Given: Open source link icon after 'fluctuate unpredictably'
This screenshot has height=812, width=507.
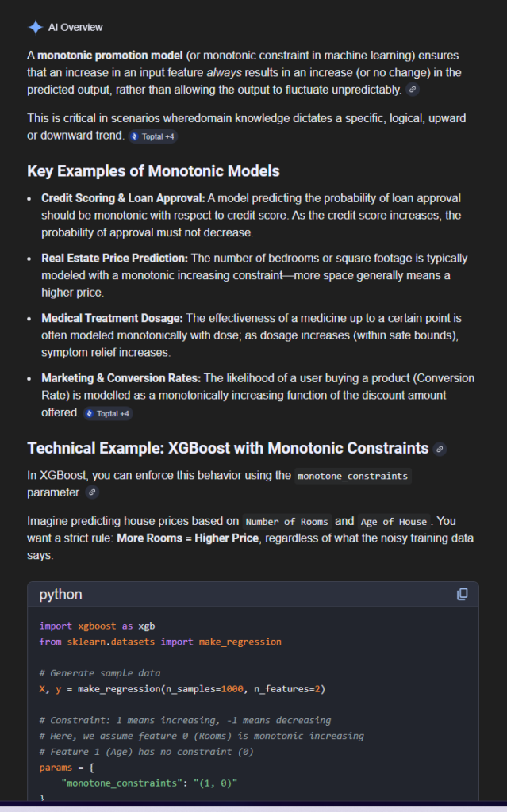Looking at the screenshot, I should pyautogui.click(x=412, y=90).
